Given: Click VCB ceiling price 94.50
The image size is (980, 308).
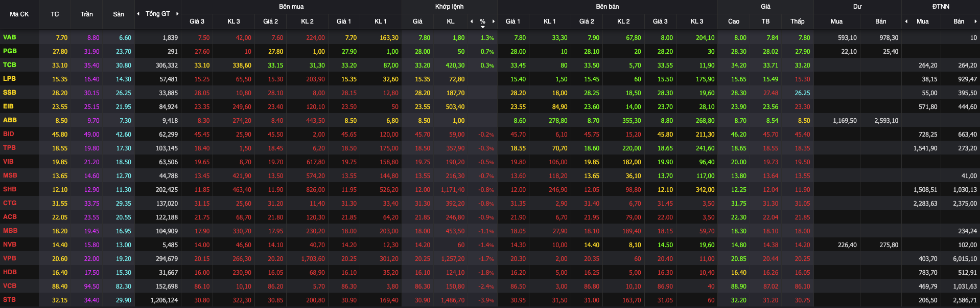Looking at the screenshot, I should pyautogui.click(x=92, y=287).
